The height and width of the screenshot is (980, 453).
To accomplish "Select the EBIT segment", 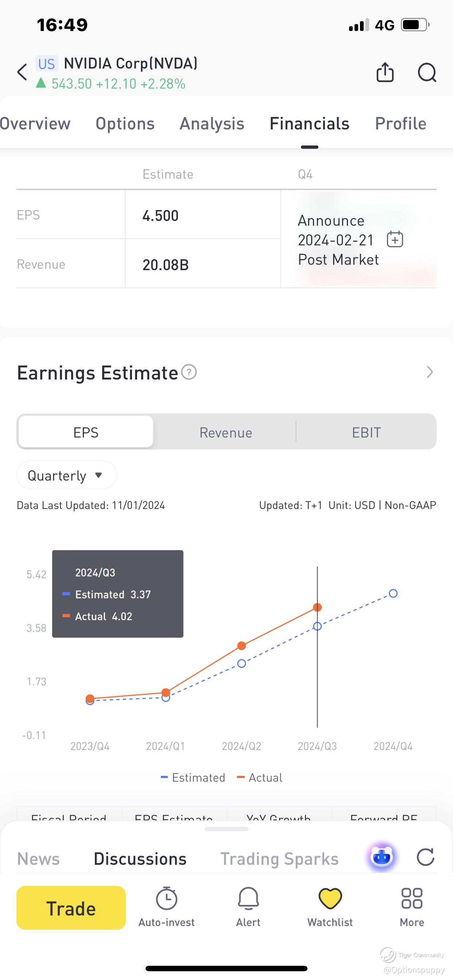I will click(366, 432).
